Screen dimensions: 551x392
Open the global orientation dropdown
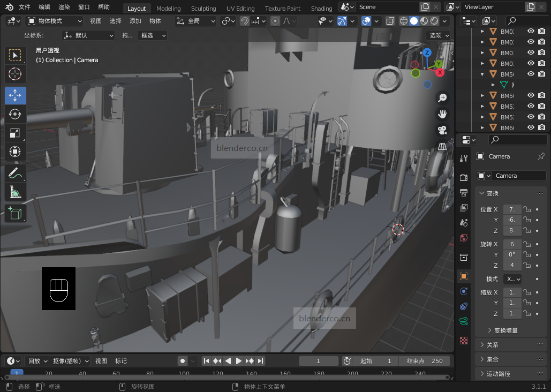195,21
